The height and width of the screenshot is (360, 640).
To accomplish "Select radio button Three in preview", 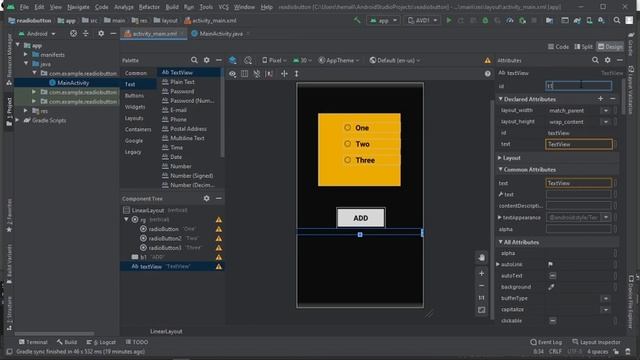I will coord(347,160).
